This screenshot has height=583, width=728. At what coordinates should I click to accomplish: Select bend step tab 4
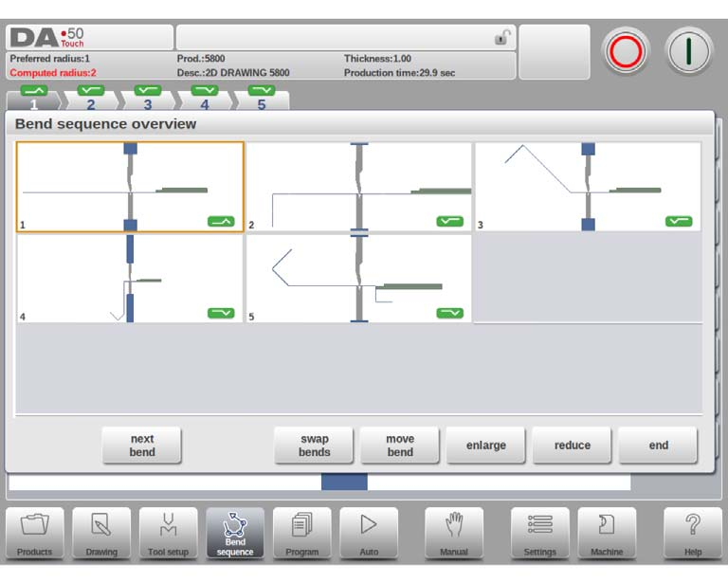(x=205, y=102)
